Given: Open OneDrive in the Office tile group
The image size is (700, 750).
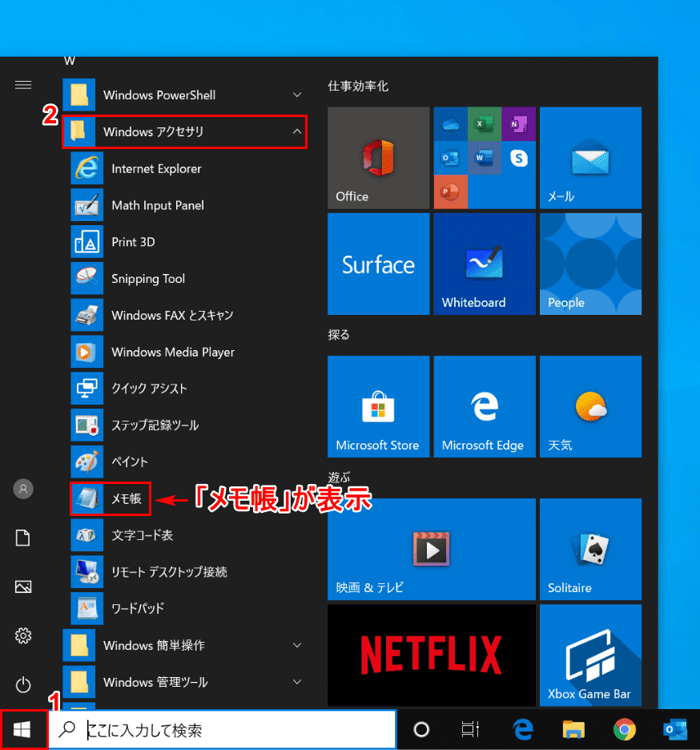Looking at the screenshot, I should (x=450, y=124).
